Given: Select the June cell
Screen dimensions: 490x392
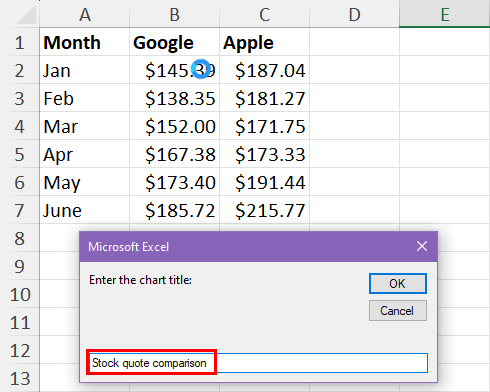Looking at the screenshot, I should pos(85,210).
